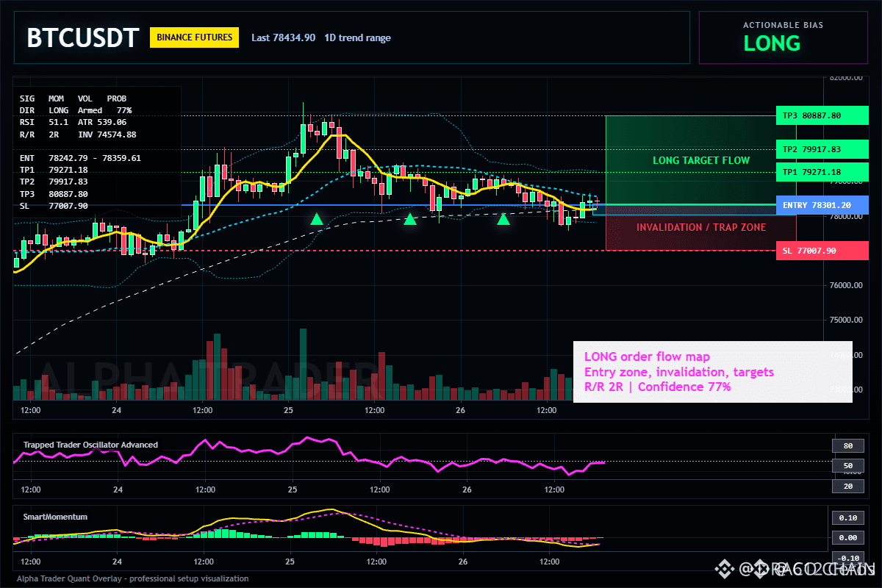
Task: Click the 25 date label on main chart time axis
Action: [x=289, y=410]
